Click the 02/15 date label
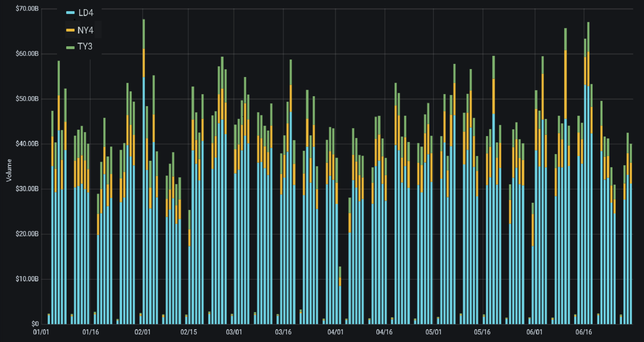The height and width of the screenshot is (342, 644). click(x=189, y=332)
